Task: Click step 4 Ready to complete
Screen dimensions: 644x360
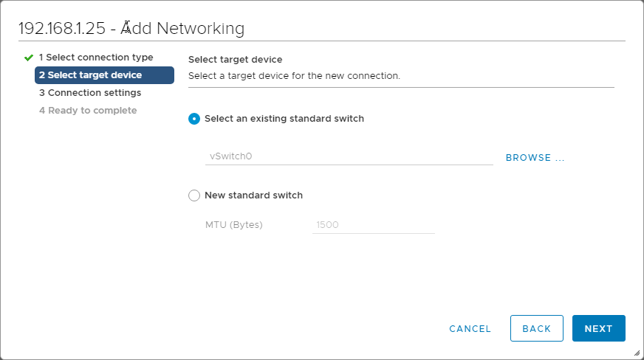Action: 88,111
